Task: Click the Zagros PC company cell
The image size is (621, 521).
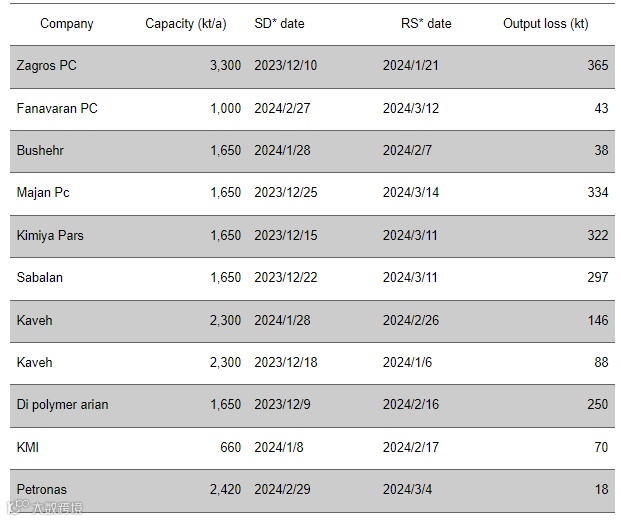Action: click(46, 65)
